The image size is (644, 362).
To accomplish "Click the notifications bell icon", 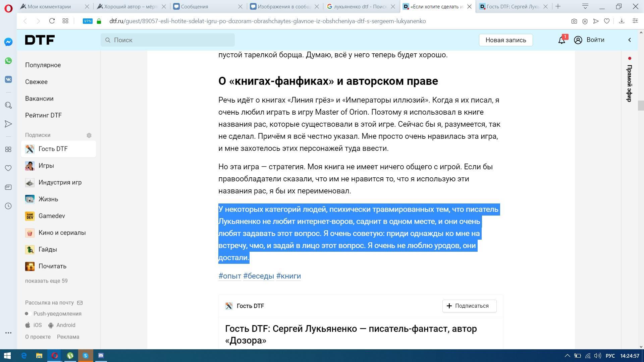I will [x=561, y=40].
